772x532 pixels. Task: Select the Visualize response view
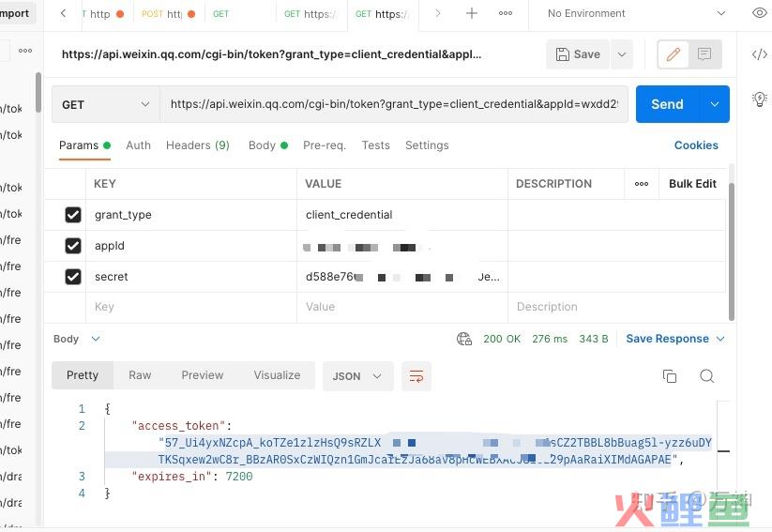[x=278, y=375]
